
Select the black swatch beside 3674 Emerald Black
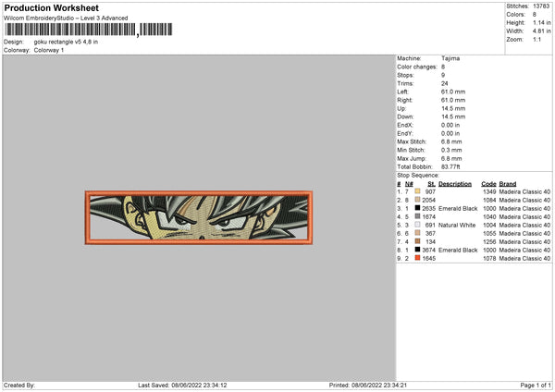coord(417,250)
